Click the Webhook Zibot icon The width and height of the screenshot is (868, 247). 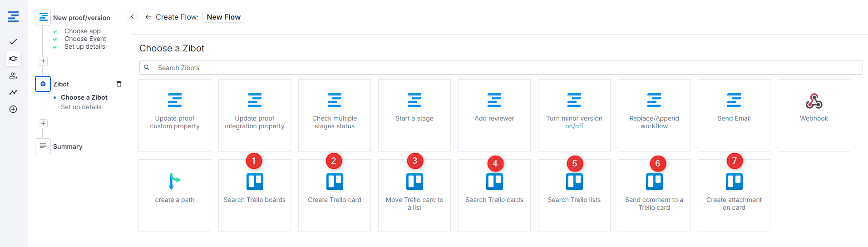(x=814, y=101)
